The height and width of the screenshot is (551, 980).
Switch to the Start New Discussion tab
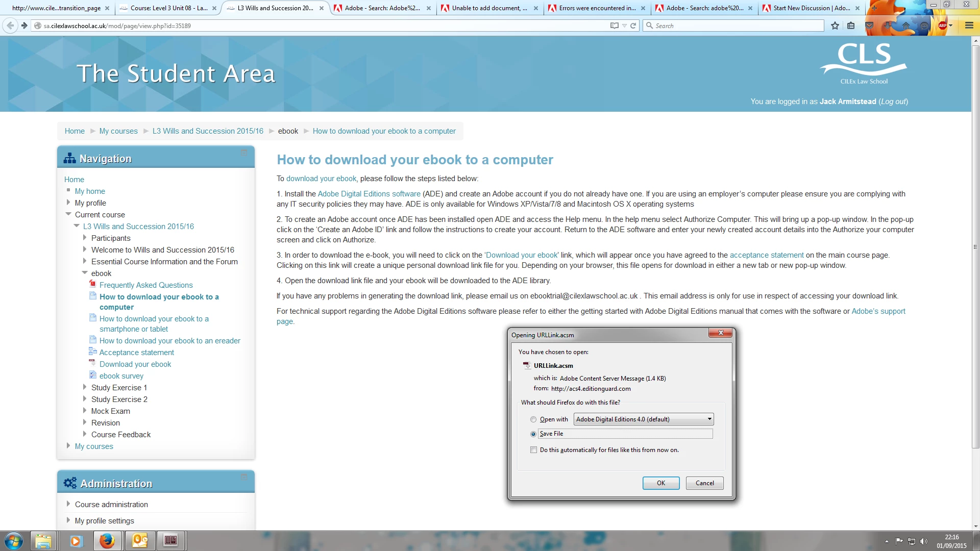point(811,8)
